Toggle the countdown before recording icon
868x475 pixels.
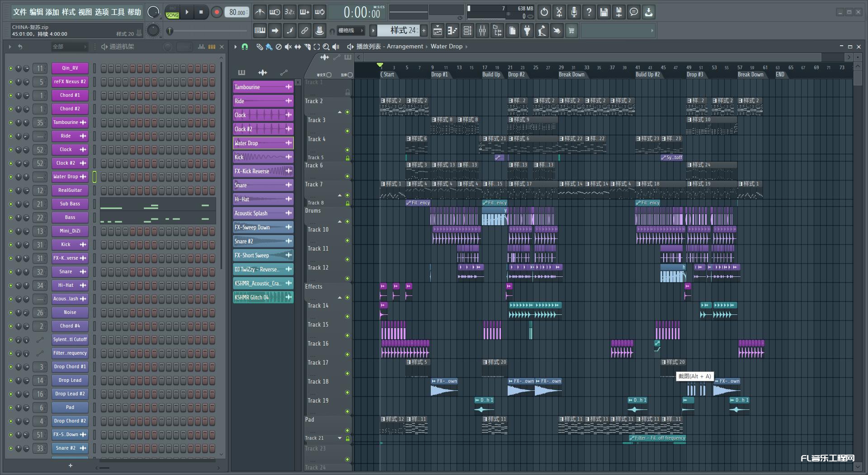tap(289, 12)
